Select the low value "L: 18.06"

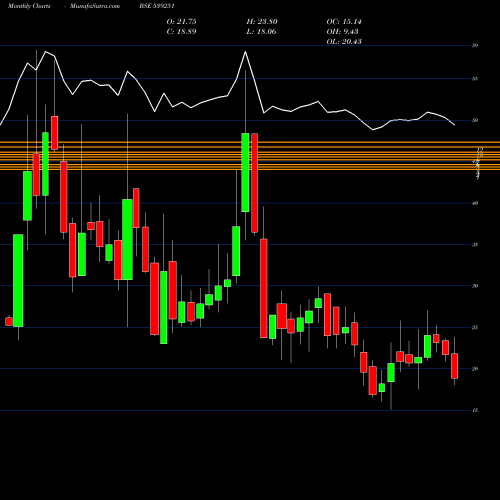tap(261, 32)
